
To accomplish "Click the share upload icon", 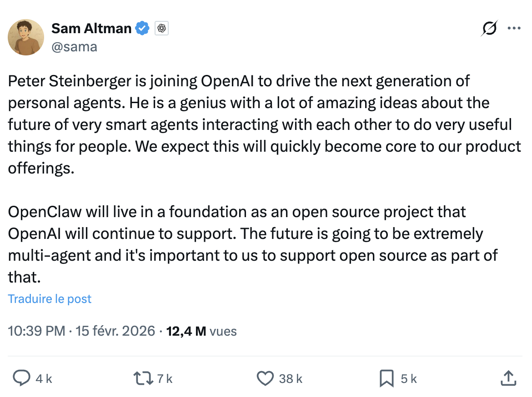I will point(507,378).
